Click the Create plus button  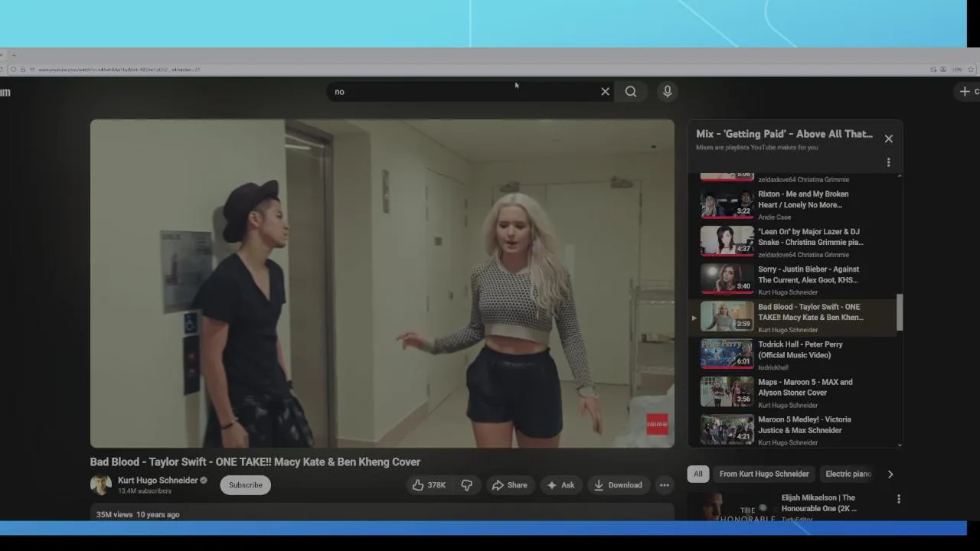(x=968, y=92)
